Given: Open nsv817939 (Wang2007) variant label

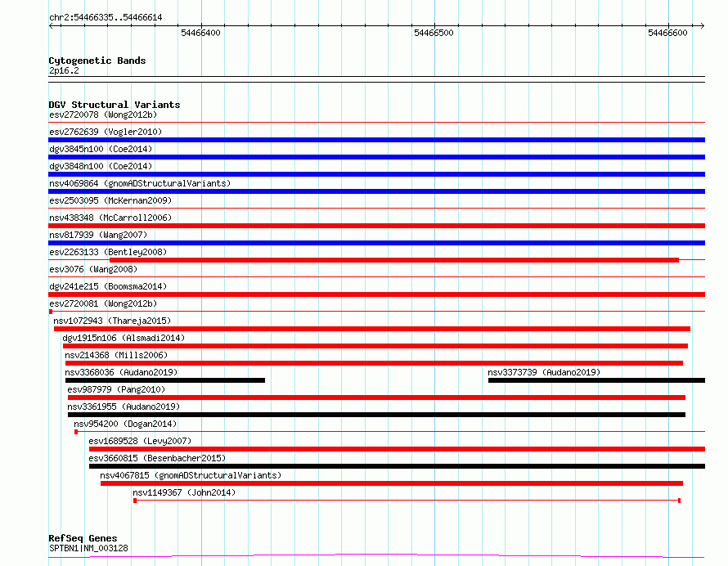Looking at the screenshot, I should click(98, 235).
